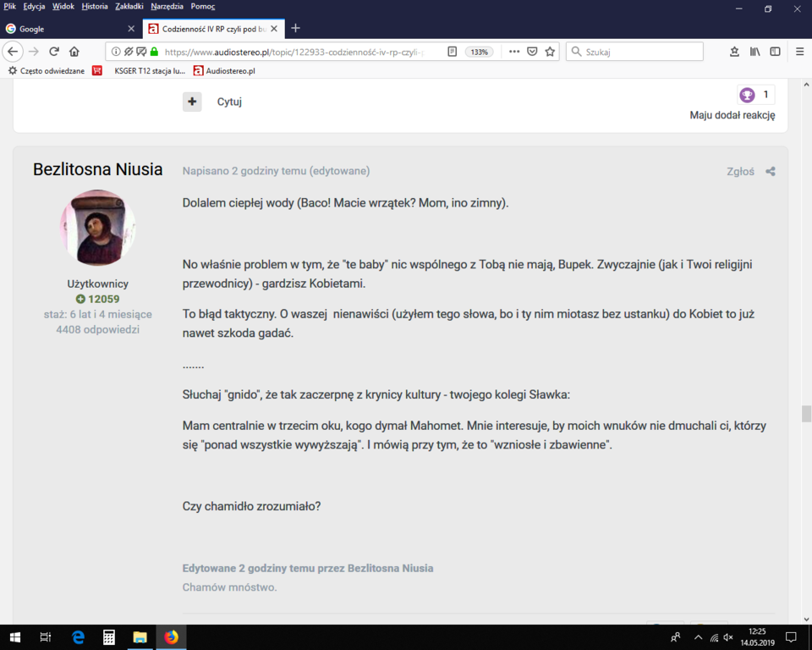Open the Edycja menu

34,7
